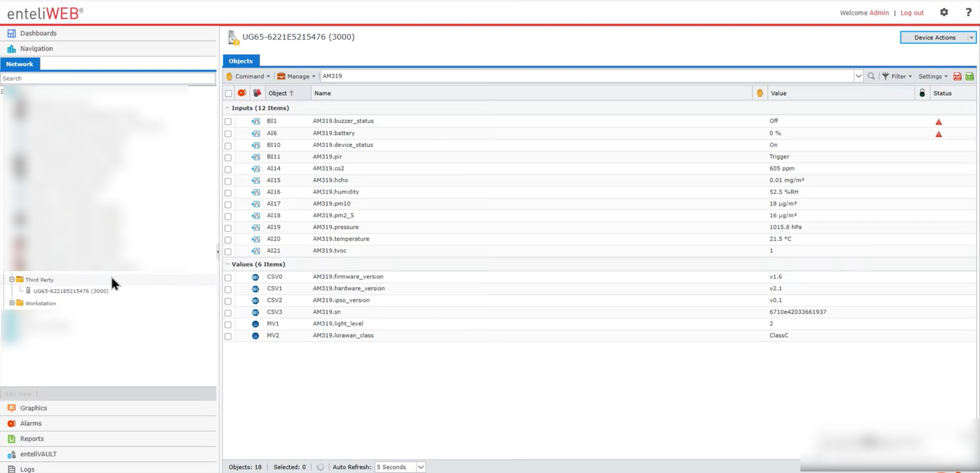Check the box for AM319.sn
Screen dimensions: 980x473
pos(228,313)
